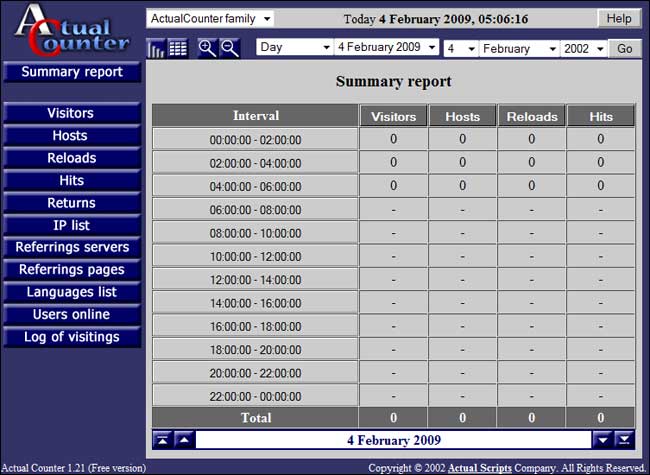Switch to table view icon

[178, 48]
